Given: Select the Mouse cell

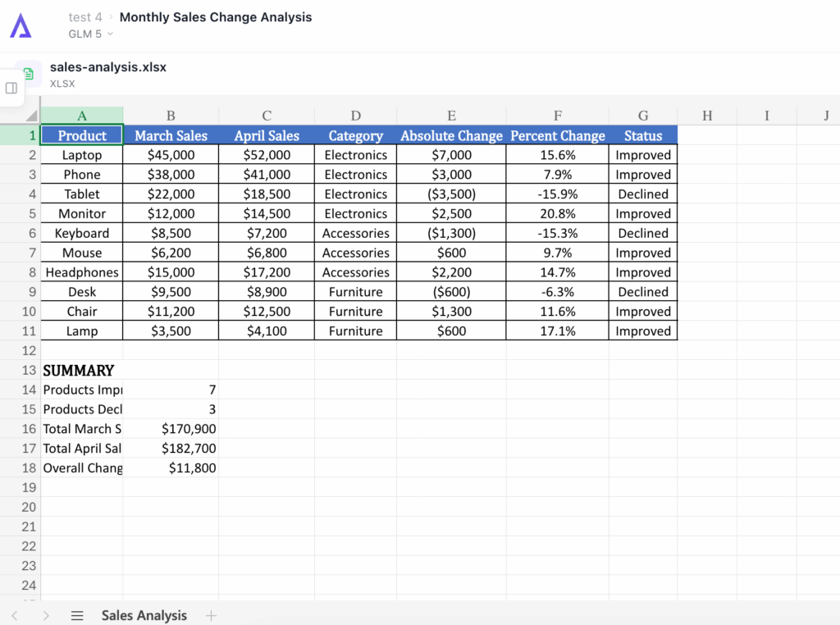Looking at the screenshot, I should coord(82,253).
